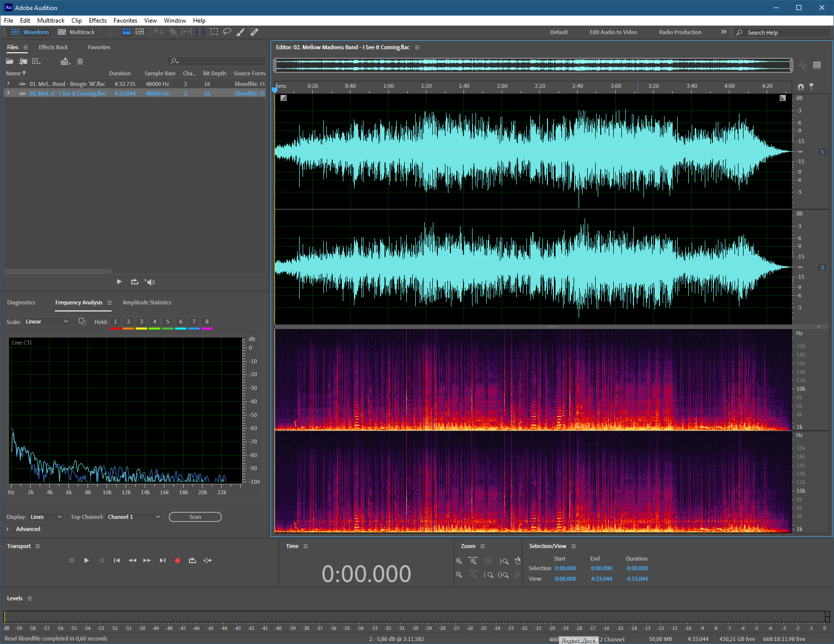
Task: Click the Files panel horizontal scrollbar
Action: 58,271
